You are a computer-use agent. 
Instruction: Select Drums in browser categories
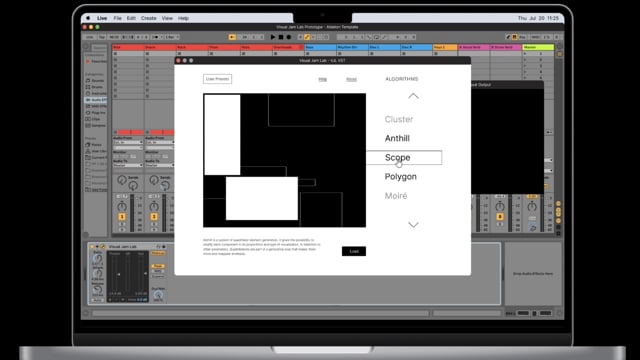point(96,87)
